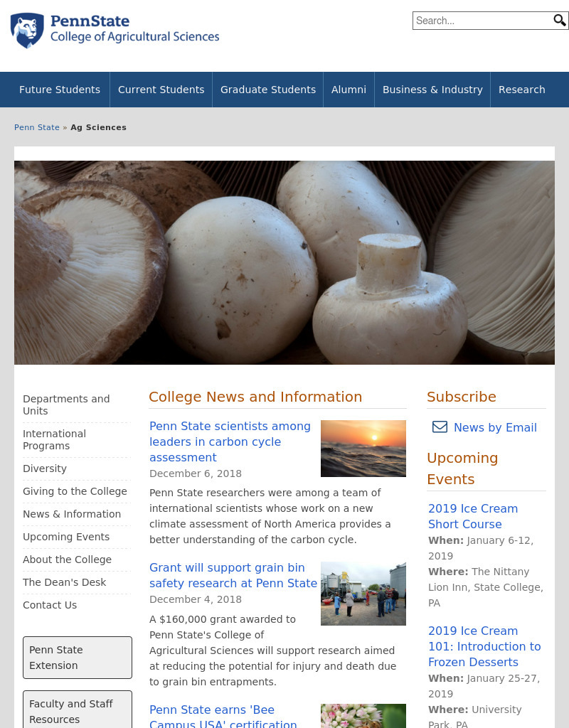
Task: Open the grain bin safety research headline
Action: pyautogui.click(x=233, y=575)
